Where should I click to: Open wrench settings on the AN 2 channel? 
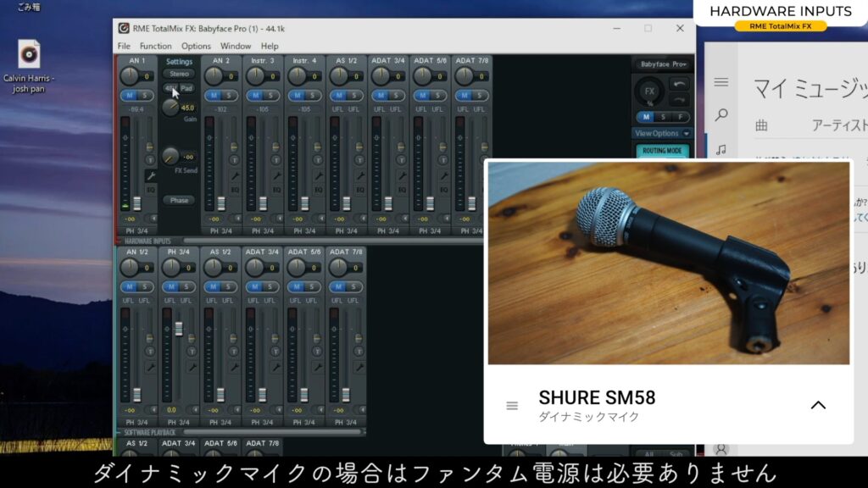click(x=235, y=176)
